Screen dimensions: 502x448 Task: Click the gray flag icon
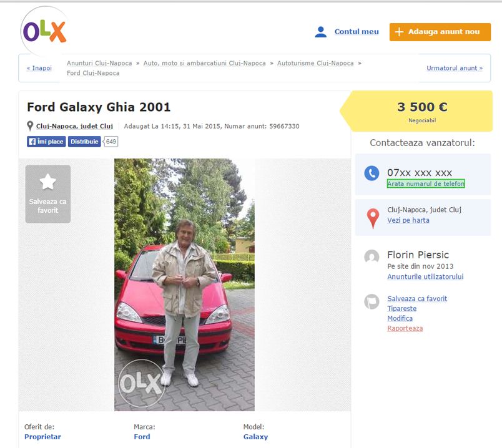[372, 302]
